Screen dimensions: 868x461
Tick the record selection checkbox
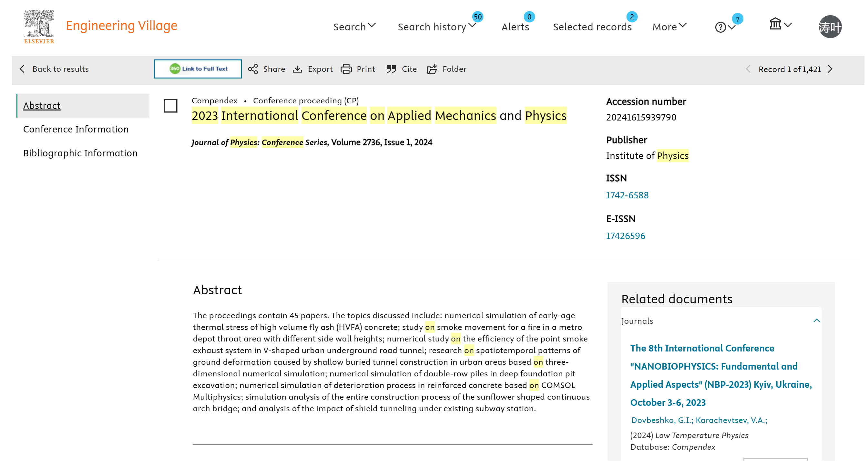[170, 106]
